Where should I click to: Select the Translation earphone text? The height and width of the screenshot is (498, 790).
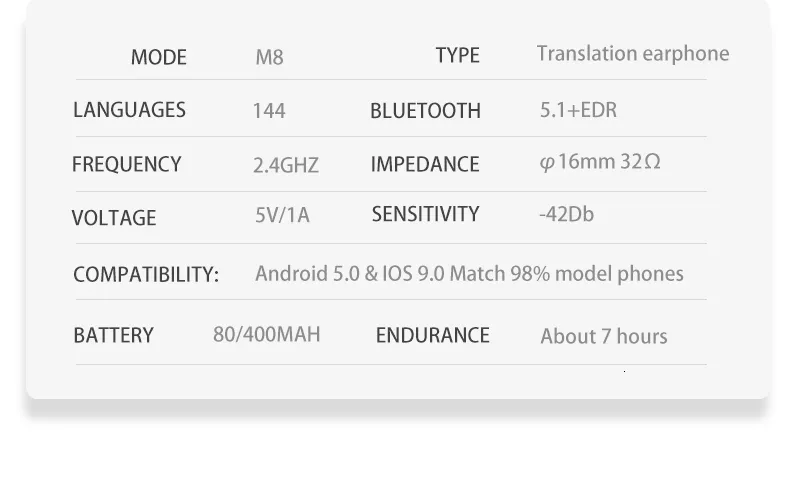coord(633,54)
